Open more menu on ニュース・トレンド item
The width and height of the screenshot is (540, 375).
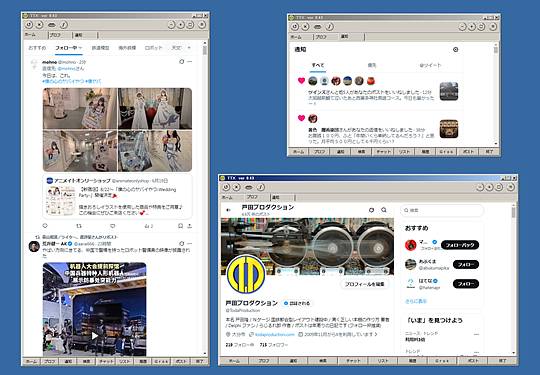477,334
